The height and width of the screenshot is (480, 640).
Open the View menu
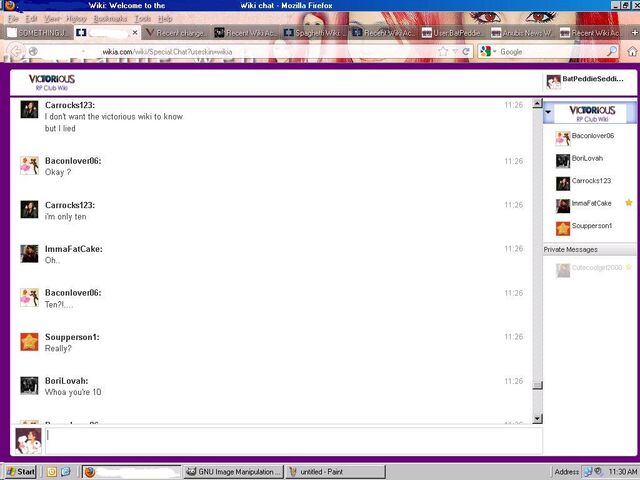(x=52, y=19)
